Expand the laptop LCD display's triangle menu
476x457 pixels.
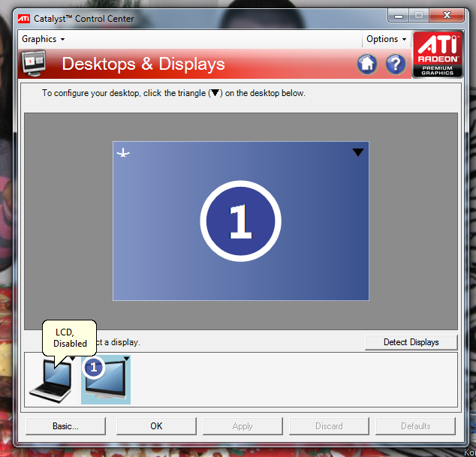73,359
